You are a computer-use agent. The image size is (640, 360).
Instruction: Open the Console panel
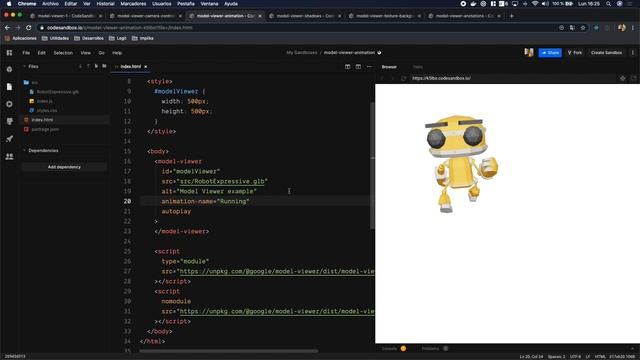(x=389, y=349)
